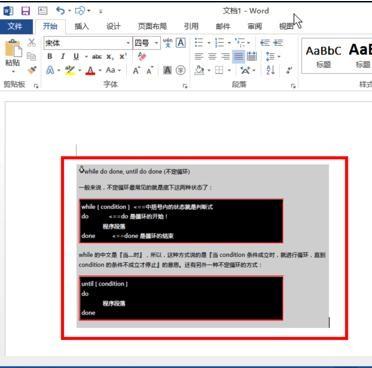Toggle superscript formatting
Image resolution: width=372 pixels, height=368 pixels.
point(123,57)
